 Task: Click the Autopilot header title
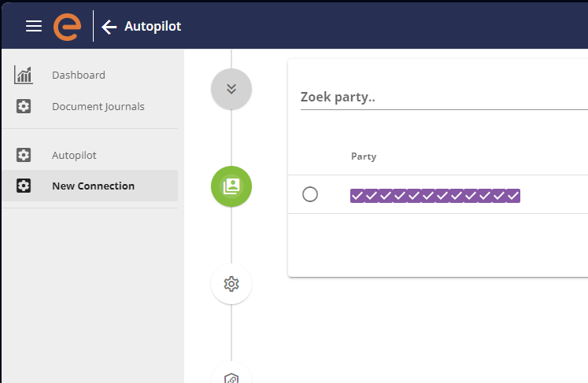(x=153, y=26)
